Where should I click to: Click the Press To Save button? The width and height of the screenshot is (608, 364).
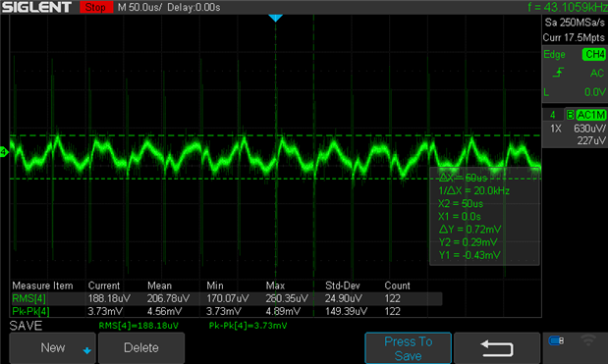pos(408,348)
